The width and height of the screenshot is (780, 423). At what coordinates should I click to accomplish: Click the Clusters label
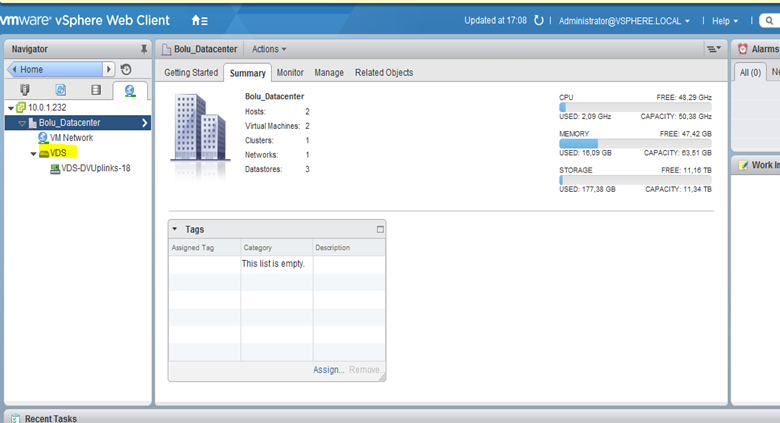tap(259, 140)
